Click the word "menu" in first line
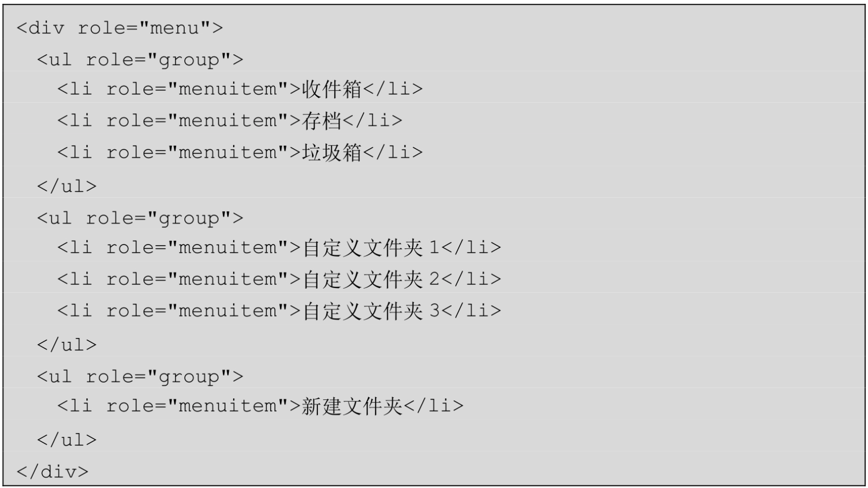868x488 pixels. point(175,28)
